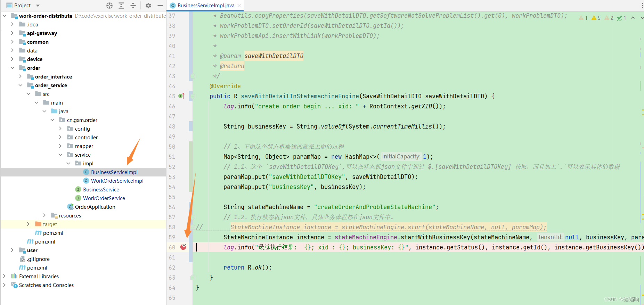Click the @param tag in Javadoc
644x305 pixels.
tap(230, 56)
